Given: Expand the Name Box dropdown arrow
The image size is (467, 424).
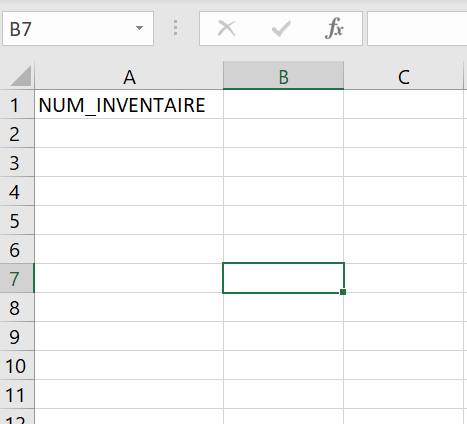Looking at the screenshot, I should point(139,28).
